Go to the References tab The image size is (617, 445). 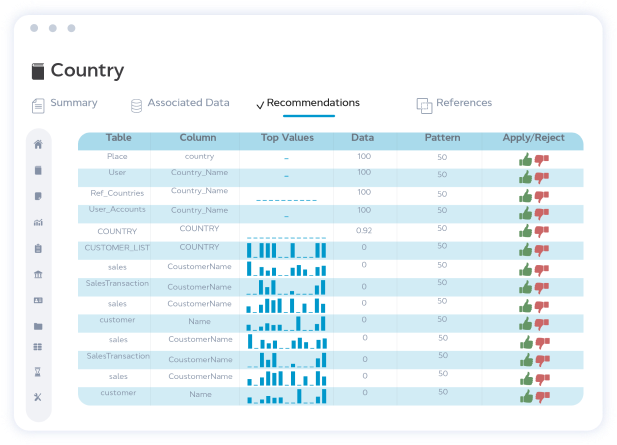(454, 103)
